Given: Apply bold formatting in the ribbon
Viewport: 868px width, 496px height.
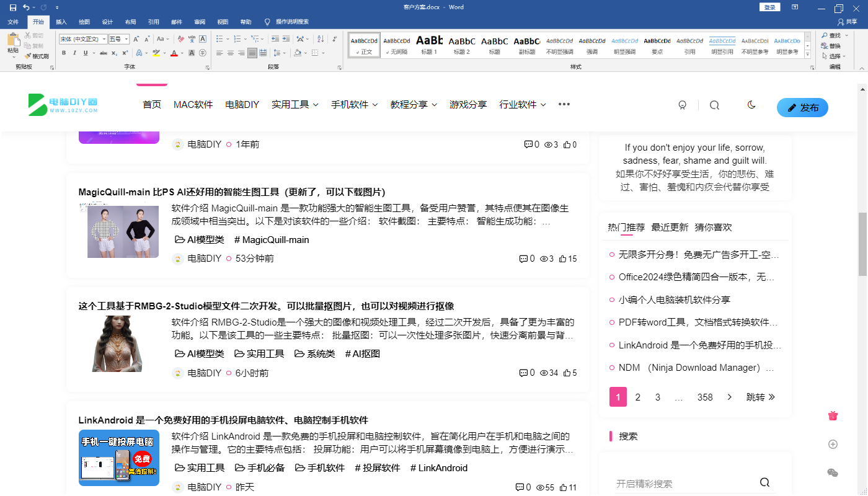Looking at the screenshot, I should coord(64,53).
